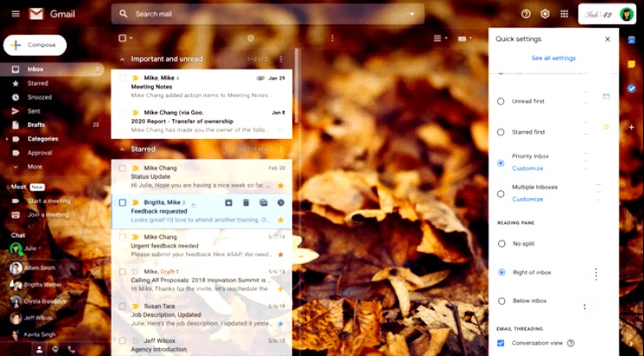This screenshot has width=644, height=356.
Task: Snooze the Feedback requested email
Action: pos(281,202)
